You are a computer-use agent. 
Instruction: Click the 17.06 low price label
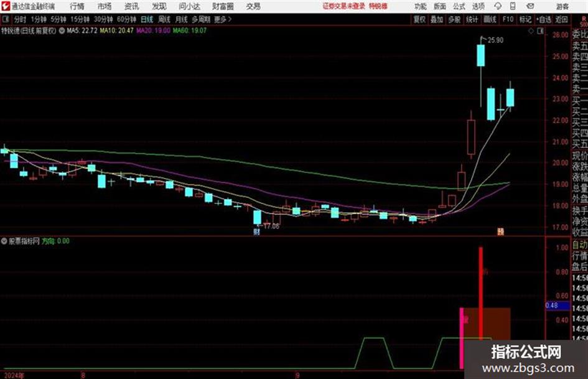coord(271,226)
